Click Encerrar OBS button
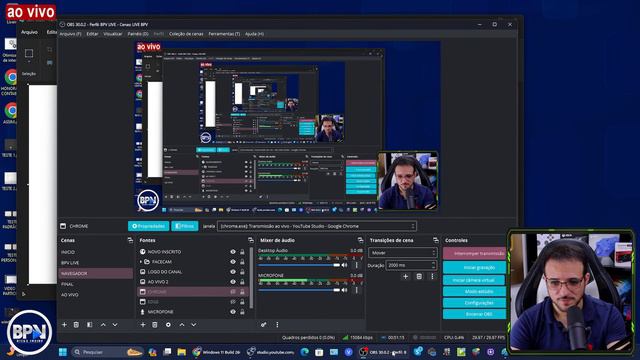640x360 pixels. click(x=475, y=314)
